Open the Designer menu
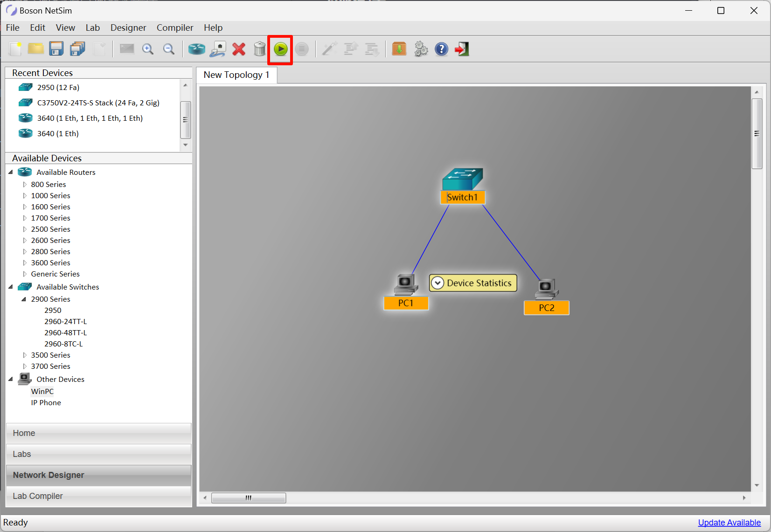Viewport: 771px width, 532px height. [x=128, y=28]
